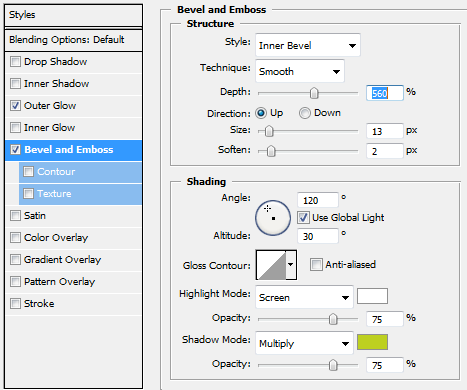The width and height of the screenshot is (467, 390).
Task: Click the Soften value field
Action: point(385,151)
